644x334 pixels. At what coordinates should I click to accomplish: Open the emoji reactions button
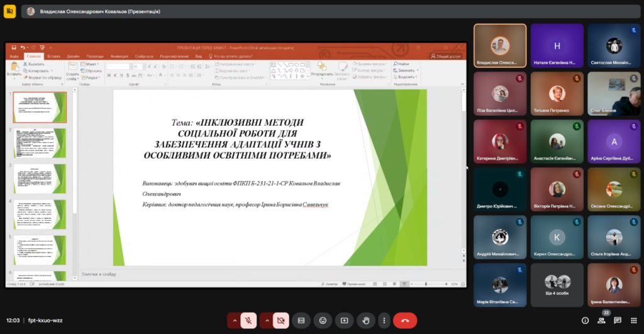click(x=323, y=320)
